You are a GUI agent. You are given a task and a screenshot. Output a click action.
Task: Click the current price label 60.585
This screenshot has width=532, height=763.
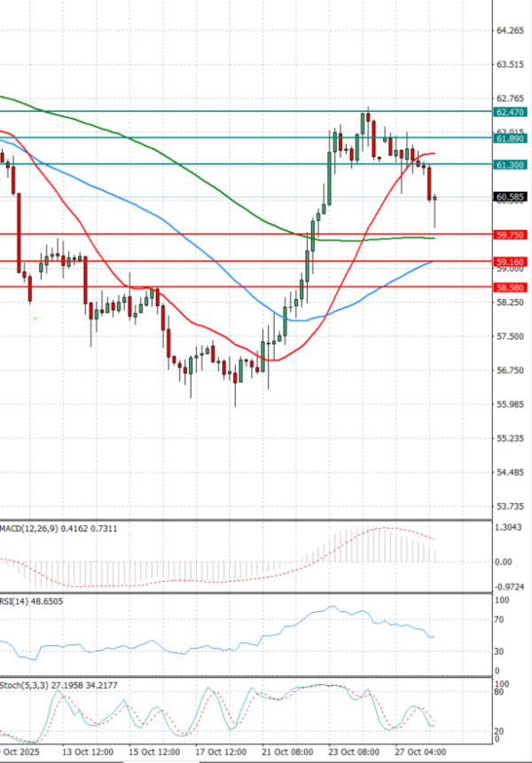pyautogui.click(x=509, y=197)
